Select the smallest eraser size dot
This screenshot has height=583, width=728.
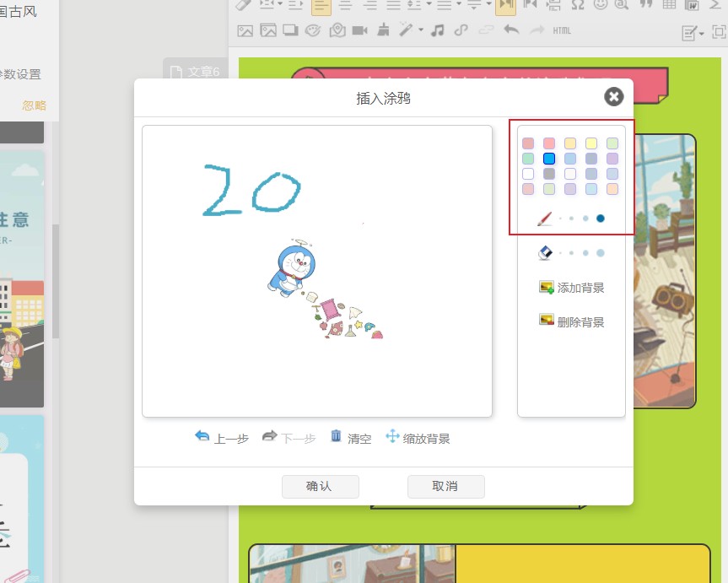click(559, 251)
